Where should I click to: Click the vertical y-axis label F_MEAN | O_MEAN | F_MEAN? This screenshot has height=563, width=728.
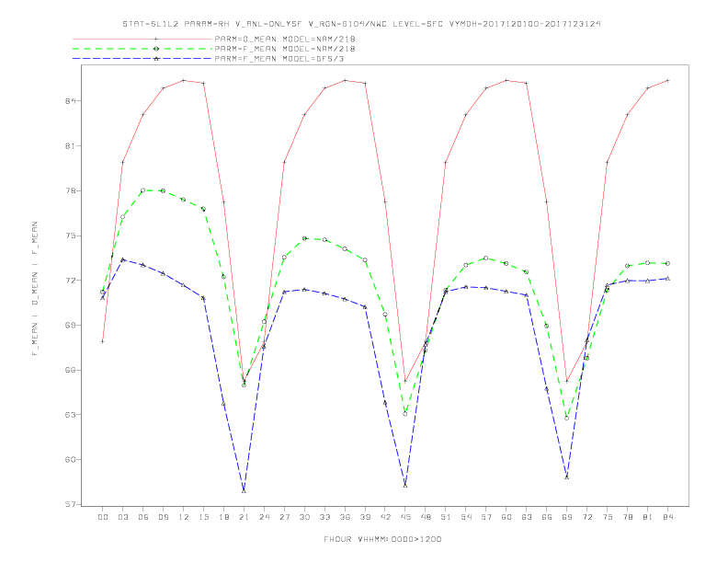(x=35, y=289)
